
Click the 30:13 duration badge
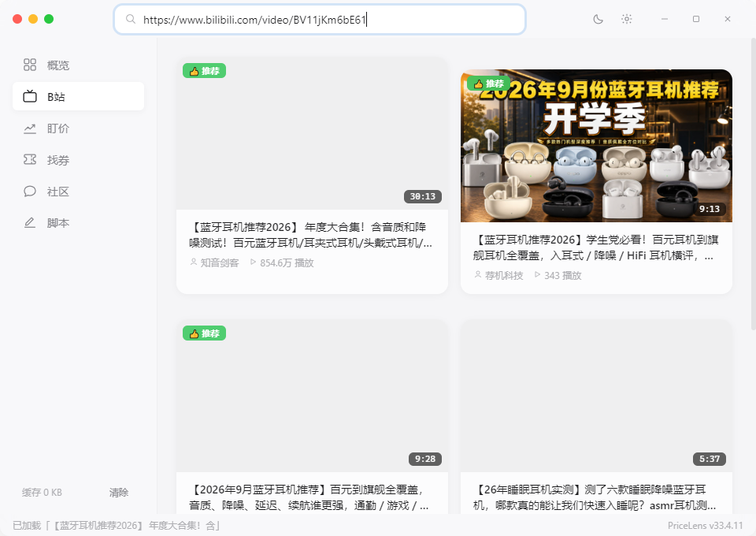point(423,196)
